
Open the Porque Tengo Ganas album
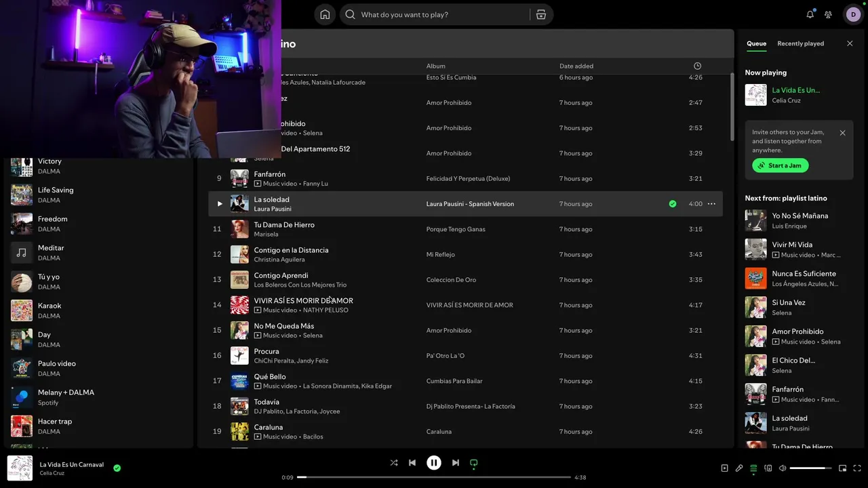coord(456,229)
